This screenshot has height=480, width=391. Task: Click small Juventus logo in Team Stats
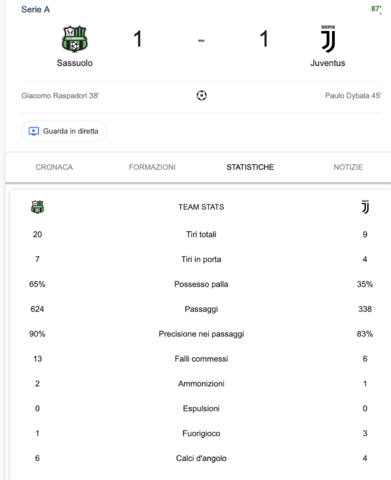[365, 207]
